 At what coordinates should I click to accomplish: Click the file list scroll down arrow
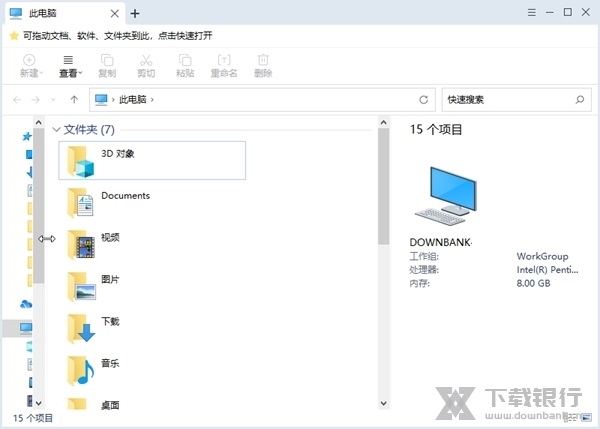point(384,403)
